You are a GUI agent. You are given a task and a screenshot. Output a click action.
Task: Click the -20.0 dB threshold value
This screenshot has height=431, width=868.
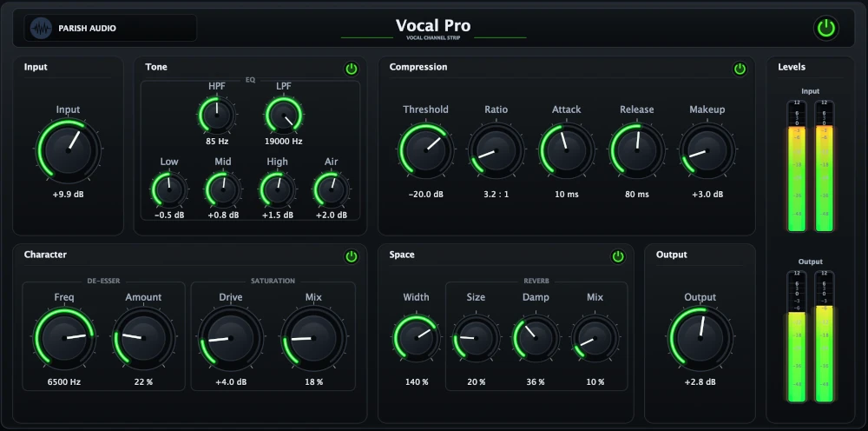click(x=425, y=195)
